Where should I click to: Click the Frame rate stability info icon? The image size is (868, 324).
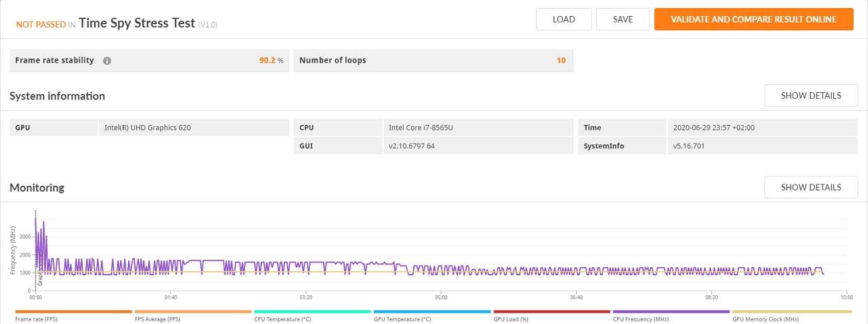107,61
